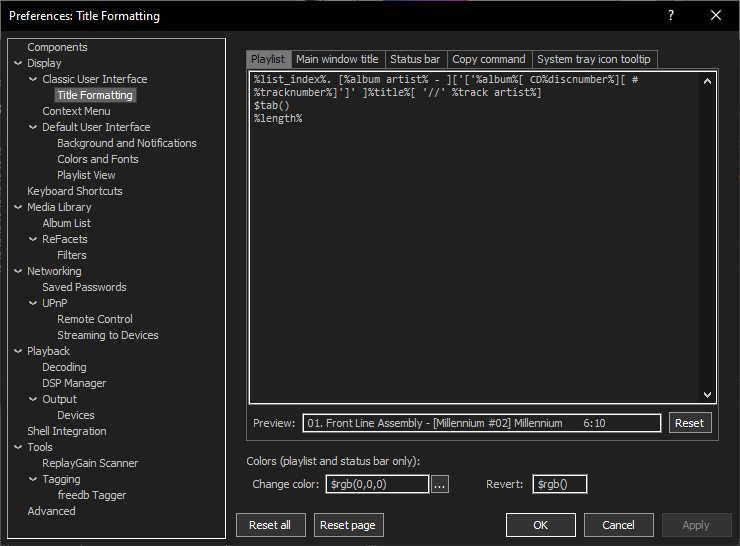Click the color picker ellipsis button

pyautogui.click(x=440, y=484)
